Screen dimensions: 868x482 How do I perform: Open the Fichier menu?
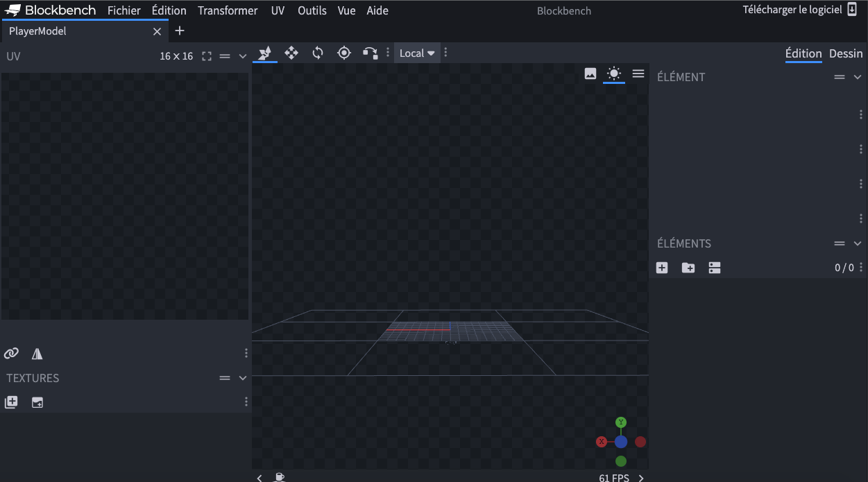click(124, 10)
